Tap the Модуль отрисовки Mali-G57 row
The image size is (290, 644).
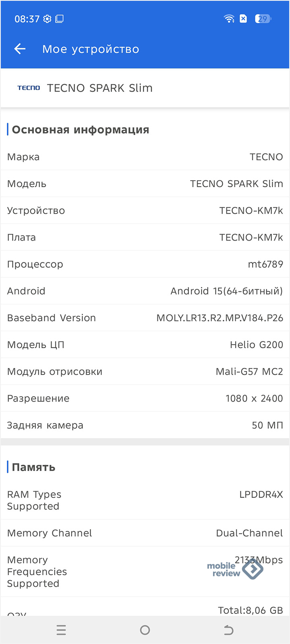click(145, 372)
